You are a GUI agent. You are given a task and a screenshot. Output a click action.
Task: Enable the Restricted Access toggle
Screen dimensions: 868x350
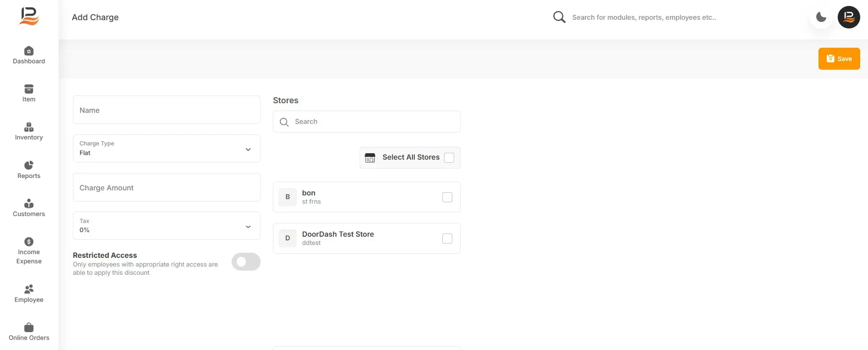tap(246, 262)
